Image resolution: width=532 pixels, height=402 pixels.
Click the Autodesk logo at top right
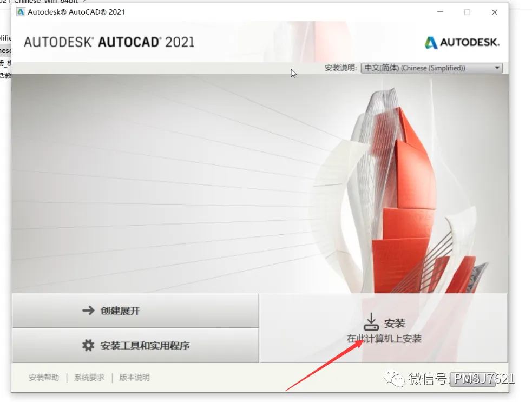click(462, 42)
